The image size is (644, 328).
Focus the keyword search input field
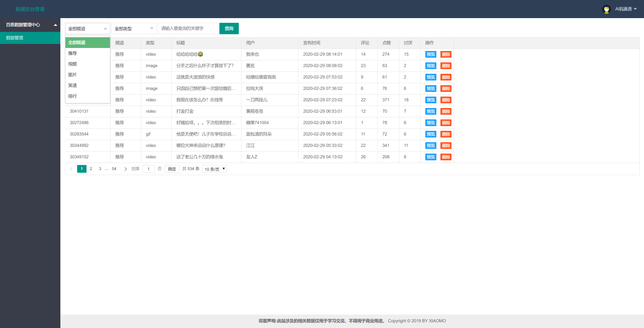(x=188, y=29)
